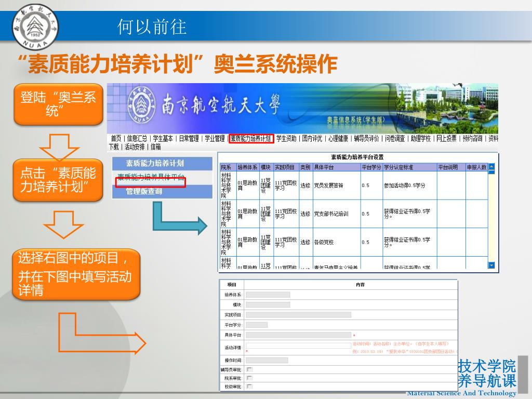Open 学业管理 from the navigation bar
The height and width of the screenshot is (399, 532).
point(215,138)
